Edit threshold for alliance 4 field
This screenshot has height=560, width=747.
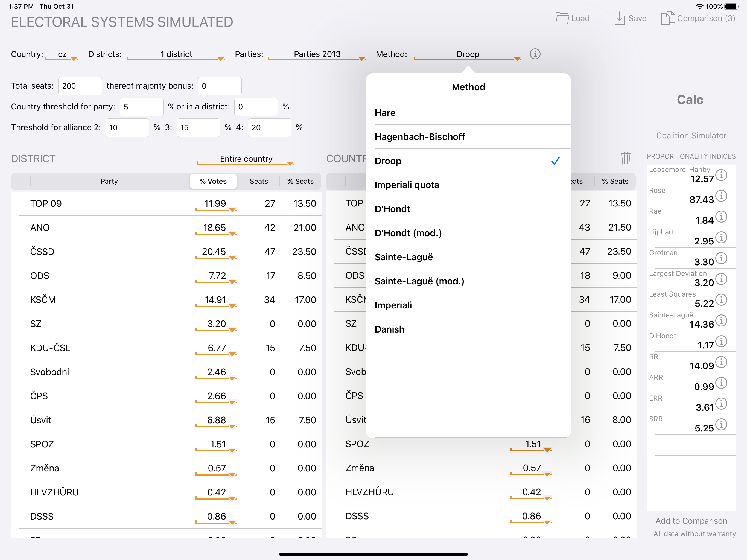(270, 128)
